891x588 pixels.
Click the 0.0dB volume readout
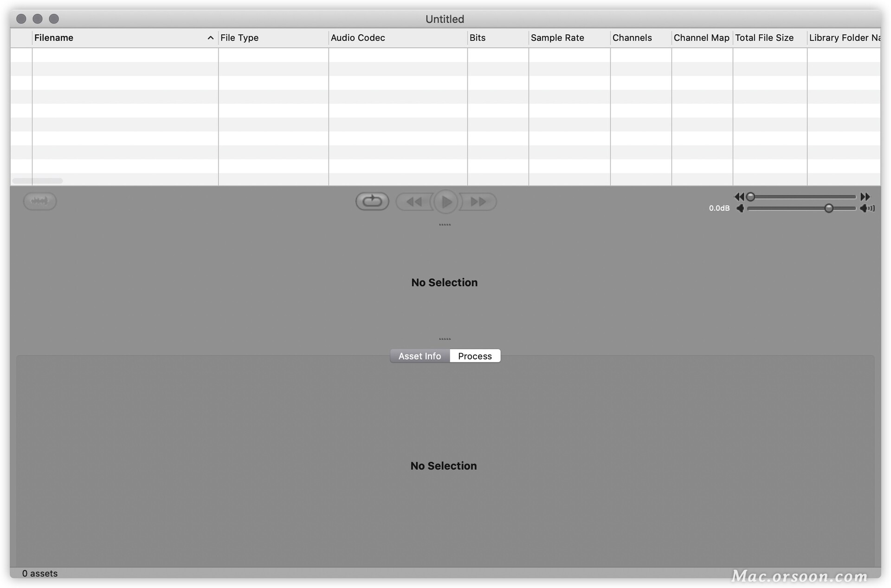719,208
